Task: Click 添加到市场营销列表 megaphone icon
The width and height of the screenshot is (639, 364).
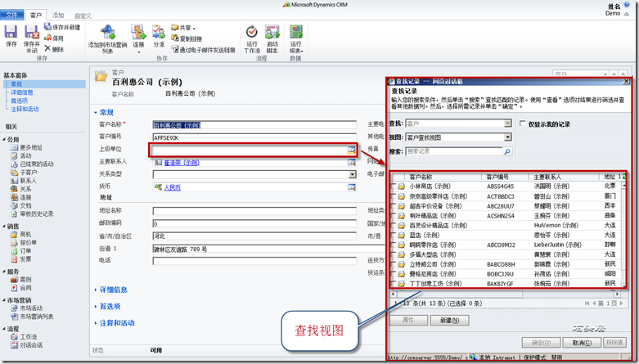Action: coord(107,32)
